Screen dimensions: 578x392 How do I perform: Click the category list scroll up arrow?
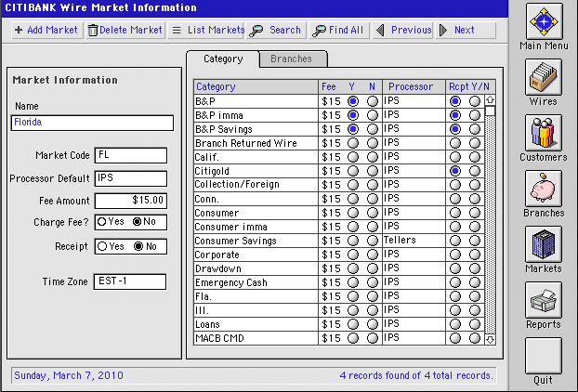pos(490,99)
